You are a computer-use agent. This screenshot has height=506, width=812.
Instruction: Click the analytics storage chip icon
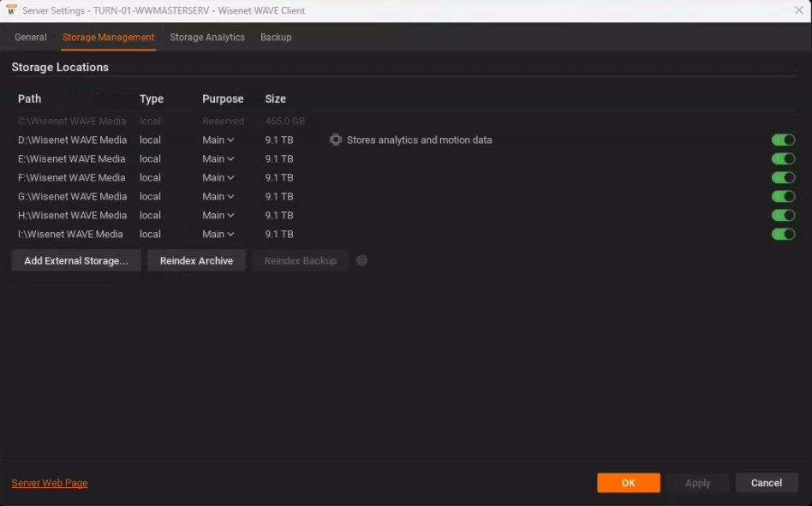click(336, 140)
